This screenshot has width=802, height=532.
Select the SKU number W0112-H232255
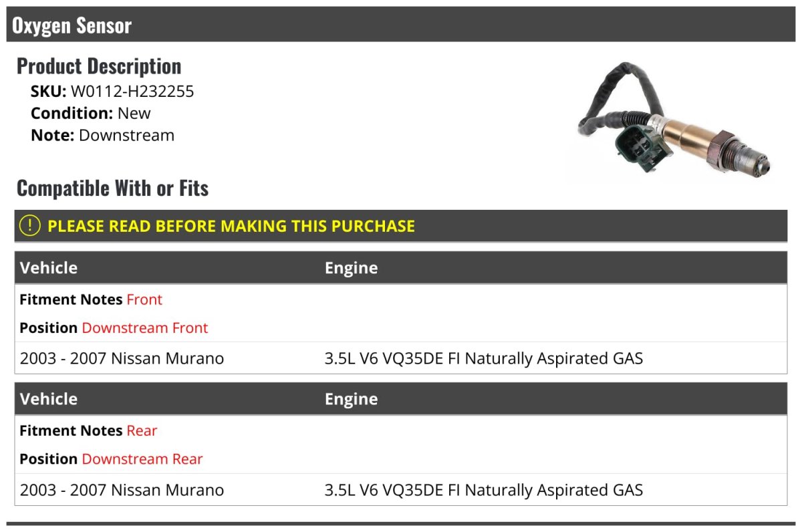point(132,92)
